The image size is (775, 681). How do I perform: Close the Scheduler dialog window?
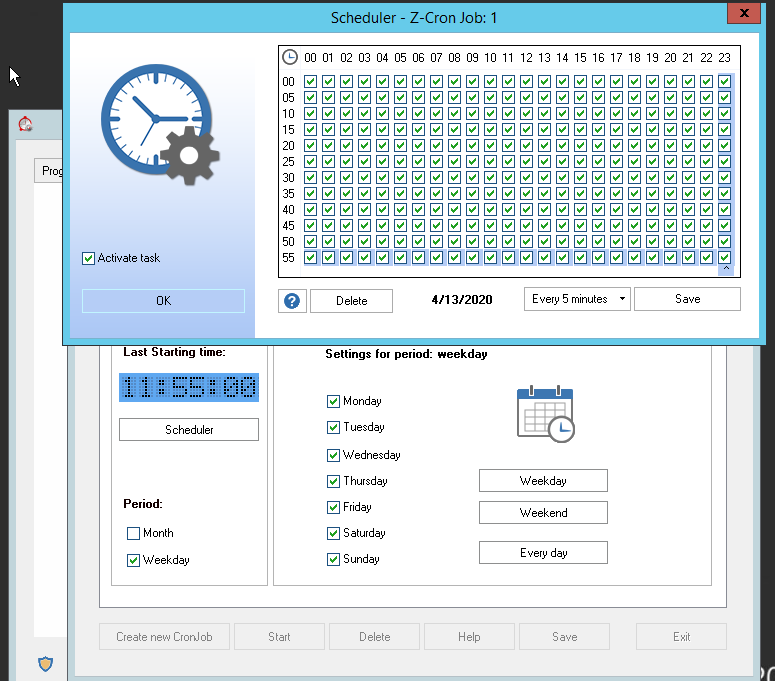(x=744, y=13)
